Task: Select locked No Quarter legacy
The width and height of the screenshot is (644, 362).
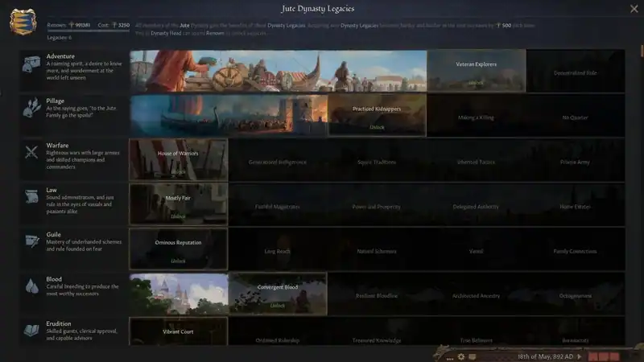Action: point(575,117)
